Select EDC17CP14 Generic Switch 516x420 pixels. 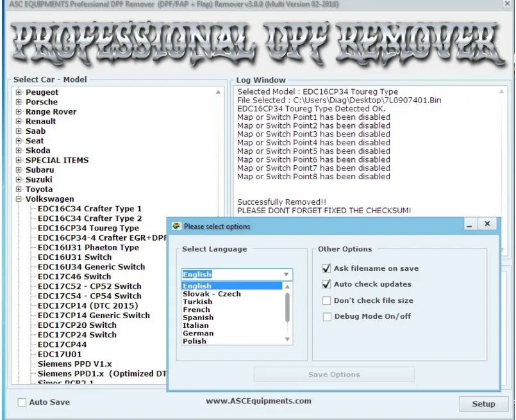pos(94,315)
